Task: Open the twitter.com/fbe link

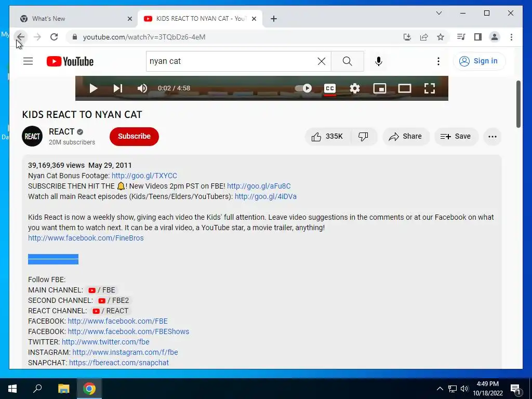Action: tap(105, 342)
